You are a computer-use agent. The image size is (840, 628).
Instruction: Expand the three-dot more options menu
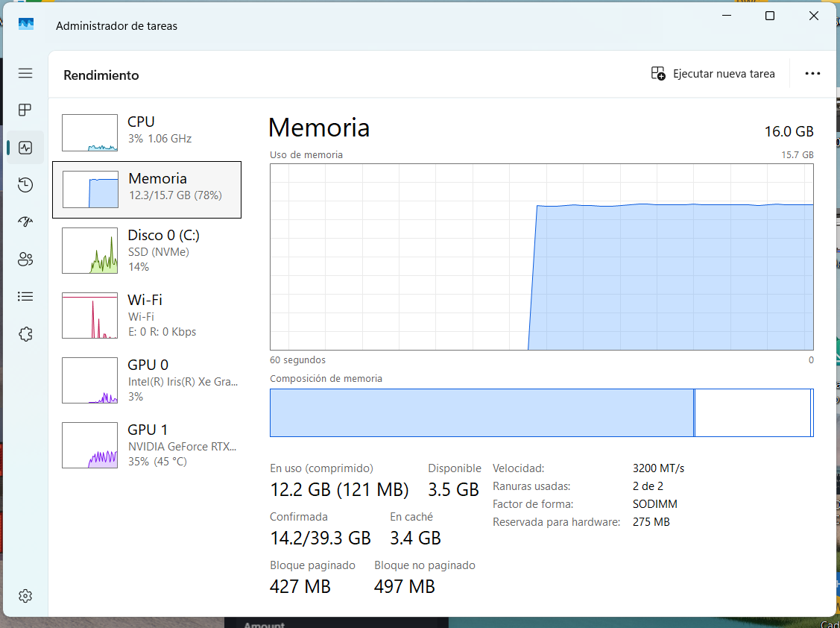click(812, 74)
